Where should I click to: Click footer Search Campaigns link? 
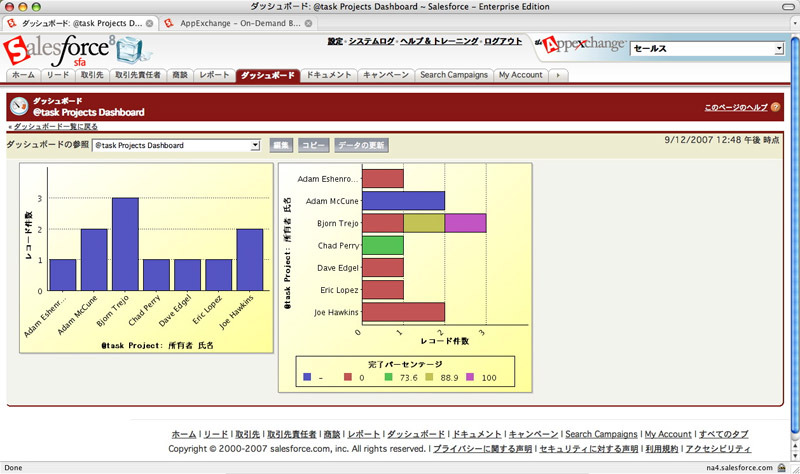tap(601, 434)
